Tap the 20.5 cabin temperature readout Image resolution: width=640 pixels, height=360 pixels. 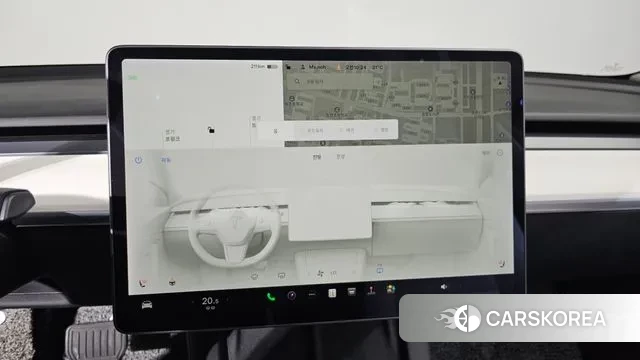210,301
